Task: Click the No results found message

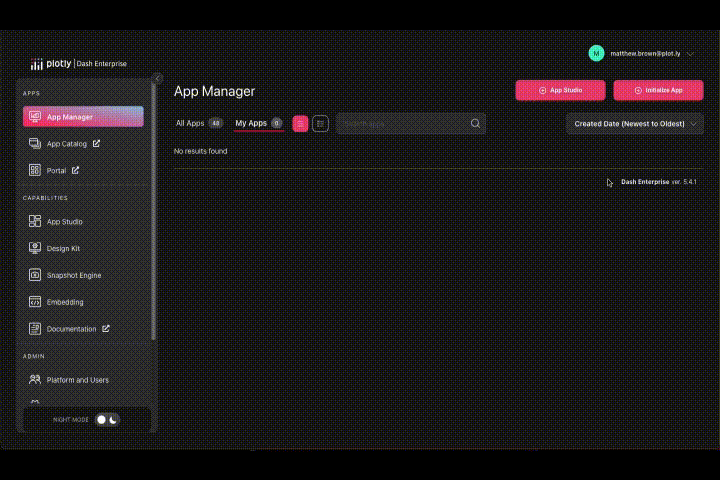Action: (201, 151)
